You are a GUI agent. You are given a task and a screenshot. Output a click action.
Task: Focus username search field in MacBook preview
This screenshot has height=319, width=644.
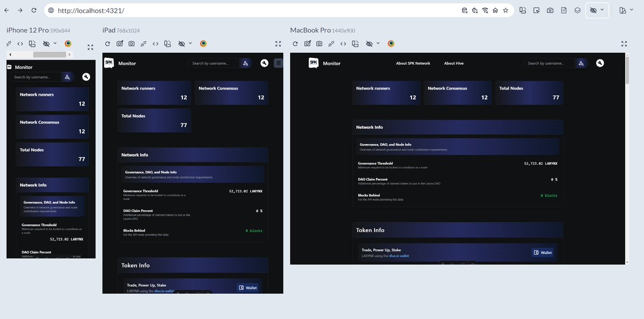click(550, 63)
